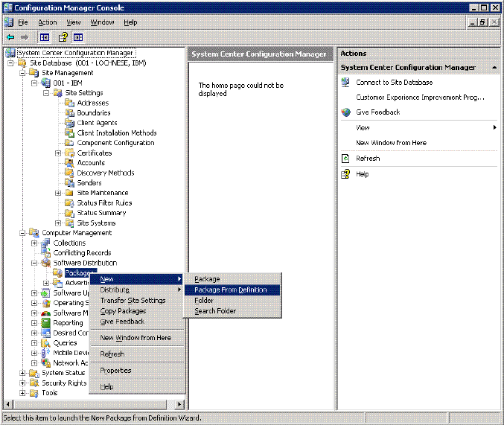The image size is (504, 425).
Task: Collapse the Software Distribution node
Action: pyautogui.click(x=34, y=263)
